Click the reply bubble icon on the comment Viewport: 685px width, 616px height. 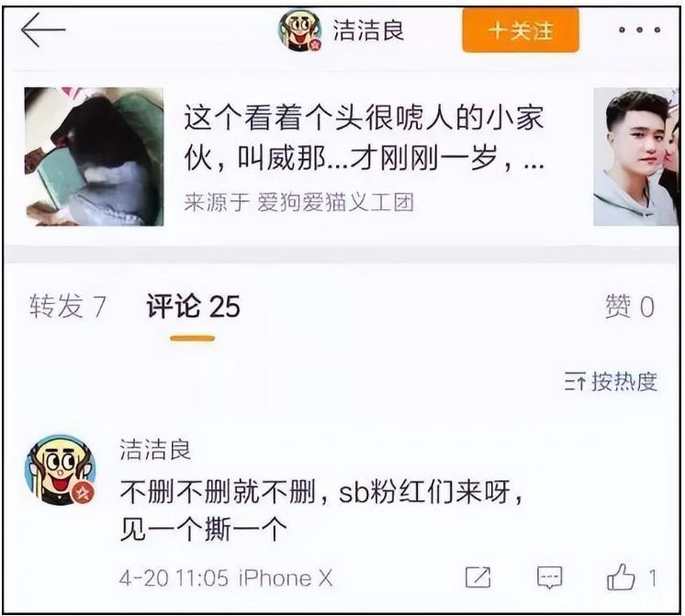click(549, 577)
